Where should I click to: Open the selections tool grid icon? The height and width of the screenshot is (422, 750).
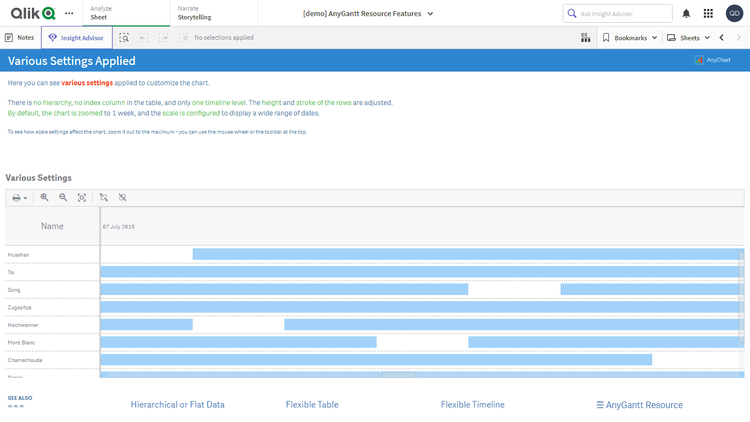(585, 37)
